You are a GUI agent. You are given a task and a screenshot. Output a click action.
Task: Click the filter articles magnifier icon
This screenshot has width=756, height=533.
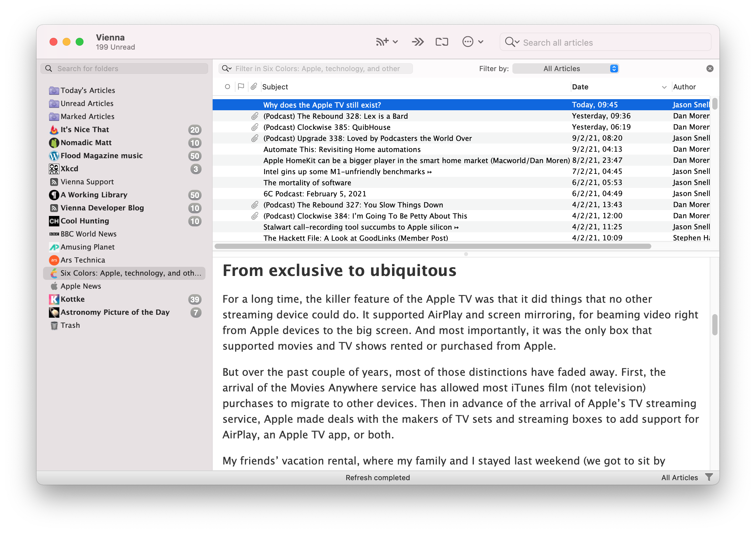coord(227,69)
